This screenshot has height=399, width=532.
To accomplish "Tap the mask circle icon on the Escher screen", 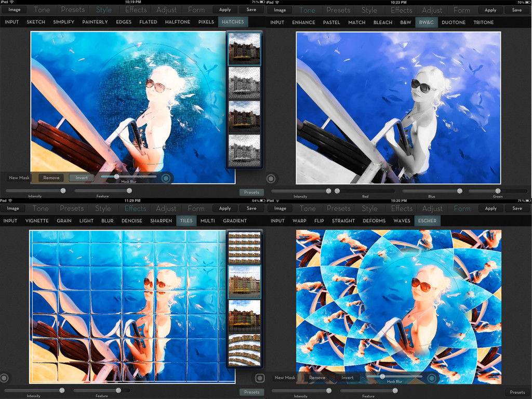I will 432,378.
